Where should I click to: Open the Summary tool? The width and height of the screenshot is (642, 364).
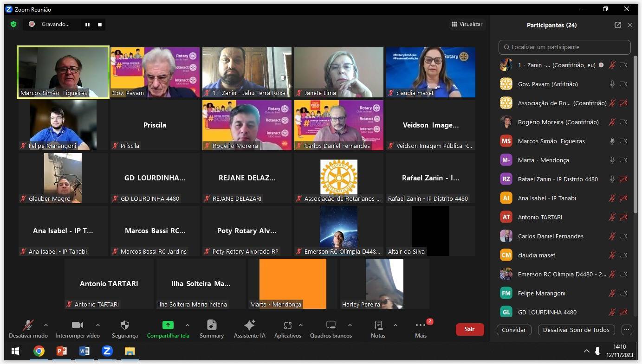[x=212, y=325]
